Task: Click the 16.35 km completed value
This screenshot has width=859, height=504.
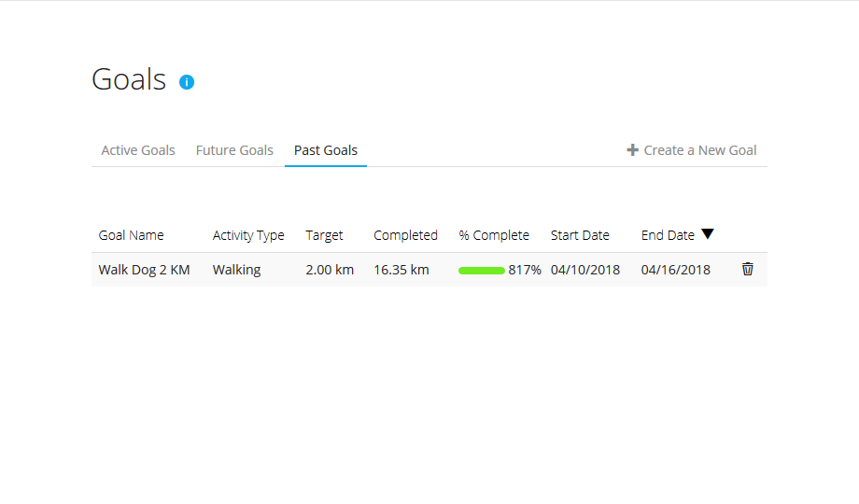Action: point(401,270)
